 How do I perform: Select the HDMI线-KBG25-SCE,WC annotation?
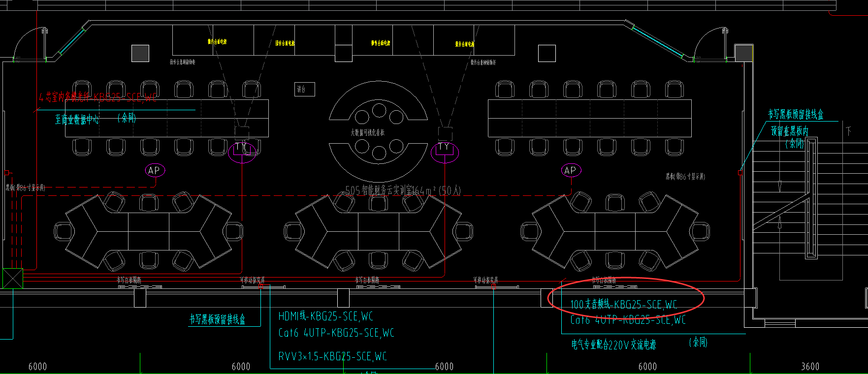click(326, 316)
